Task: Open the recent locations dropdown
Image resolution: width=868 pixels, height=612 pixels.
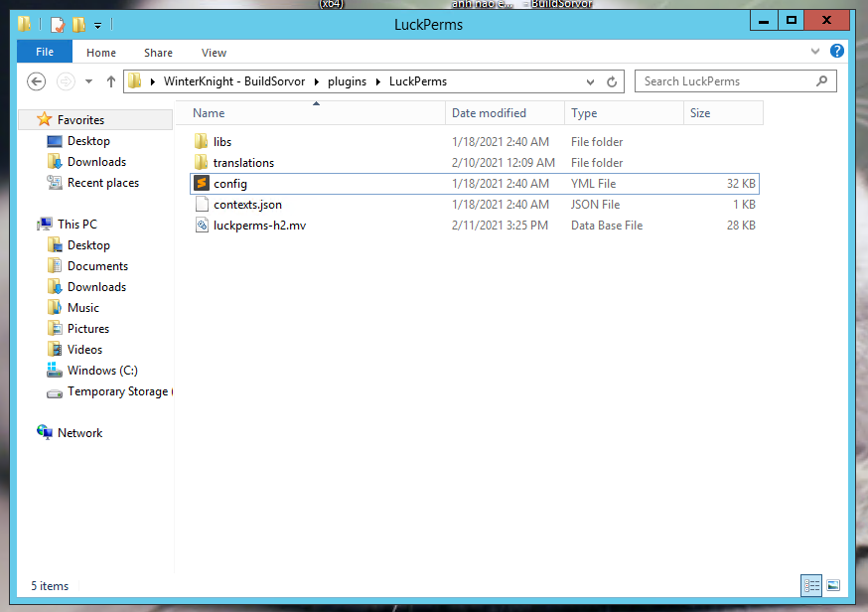Action: tap(89, 81)
